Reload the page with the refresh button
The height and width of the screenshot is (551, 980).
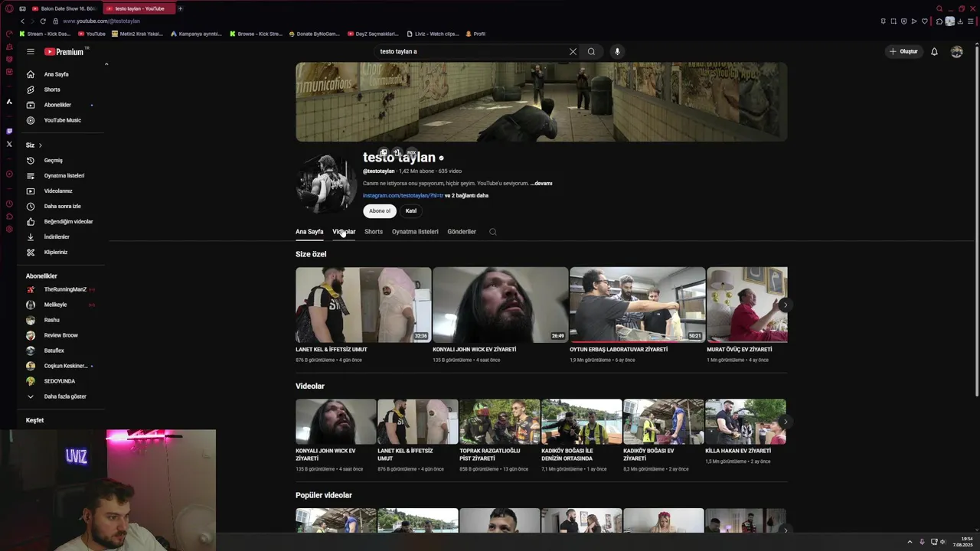43,21
